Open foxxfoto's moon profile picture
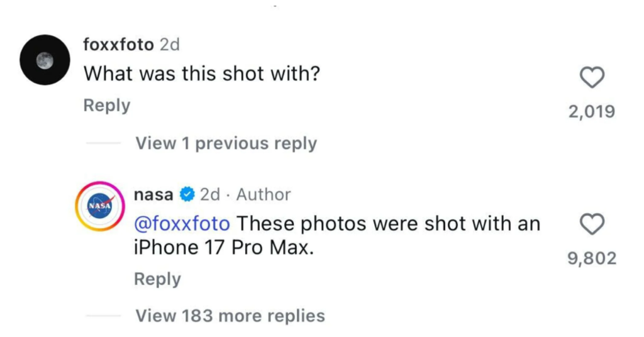 coord(43,60)
